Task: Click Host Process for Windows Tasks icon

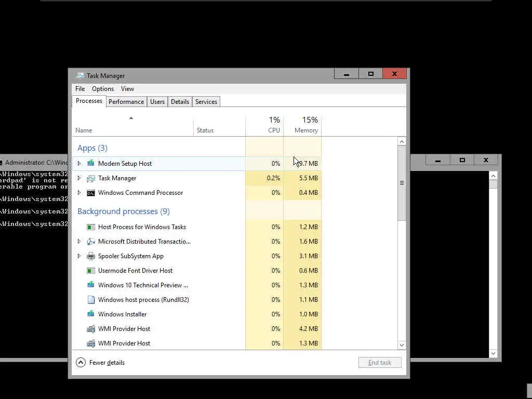Action: (90, 227)
